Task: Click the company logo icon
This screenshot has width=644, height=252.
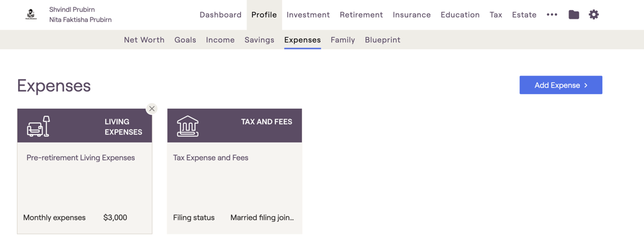Action: tap(31, 14)
